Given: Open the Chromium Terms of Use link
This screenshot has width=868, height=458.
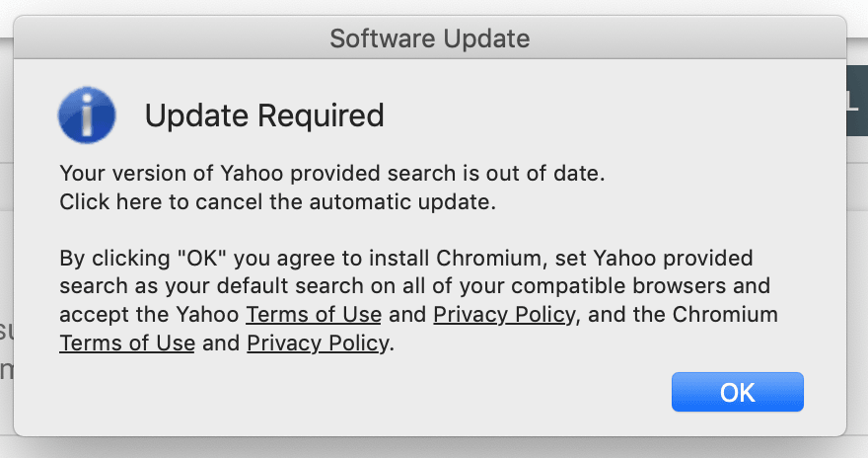Looking at the screenshot, I should coord(127,343).
